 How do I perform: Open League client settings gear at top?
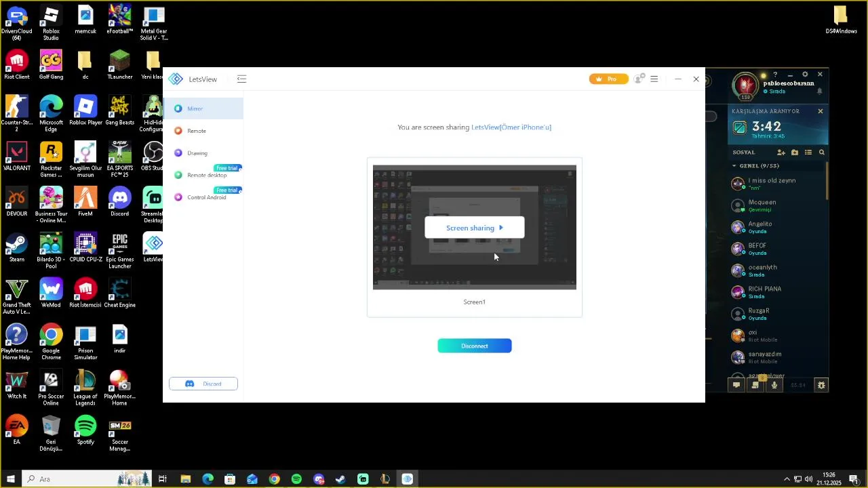point(805,75)
